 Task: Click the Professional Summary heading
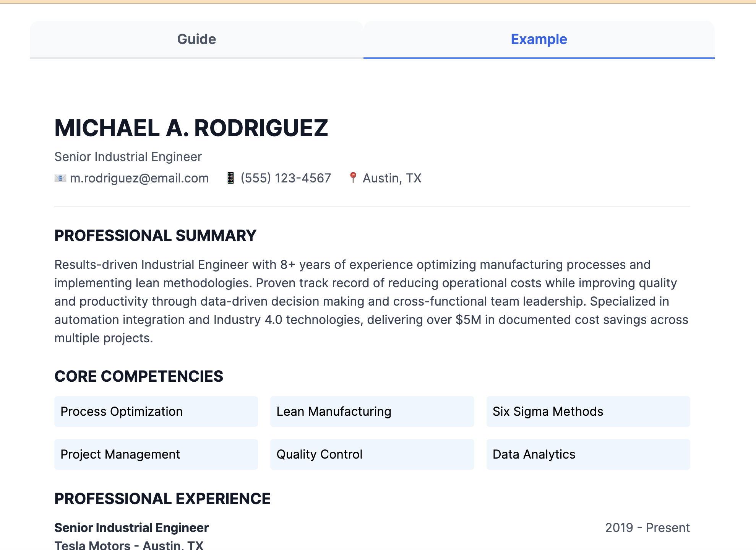(155, 236)
